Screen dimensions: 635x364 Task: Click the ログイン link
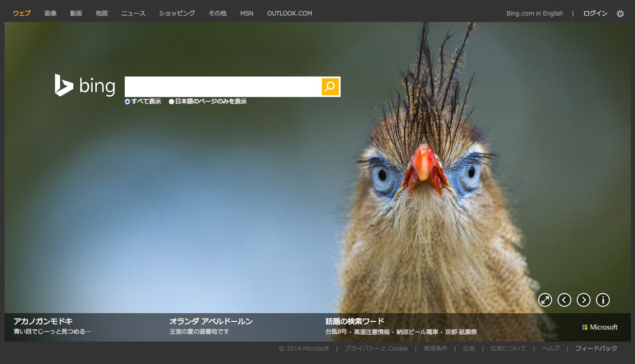(595, 13)
